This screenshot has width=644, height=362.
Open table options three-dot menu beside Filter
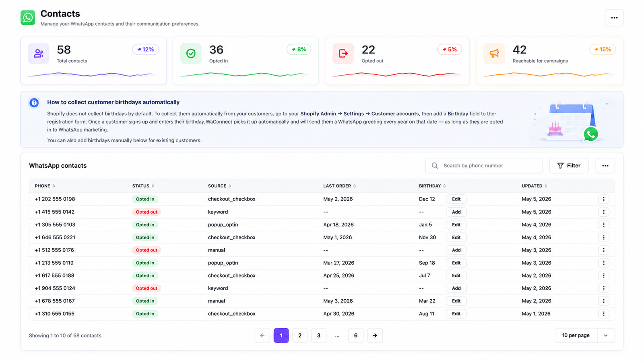pyautogui.click(x=605, y=166)
